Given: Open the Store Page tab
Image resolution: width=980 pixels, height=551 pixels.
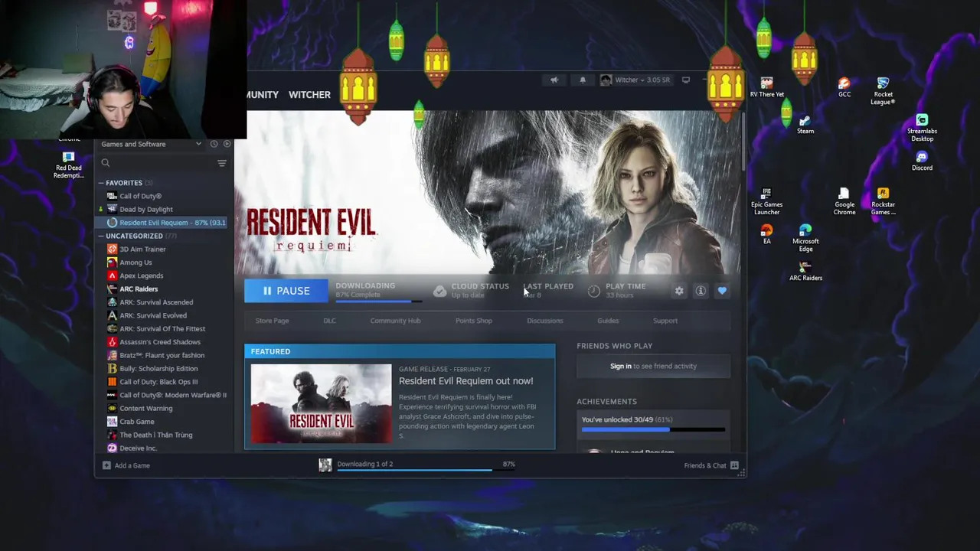Looking at the screenshot, I should 272,321.
